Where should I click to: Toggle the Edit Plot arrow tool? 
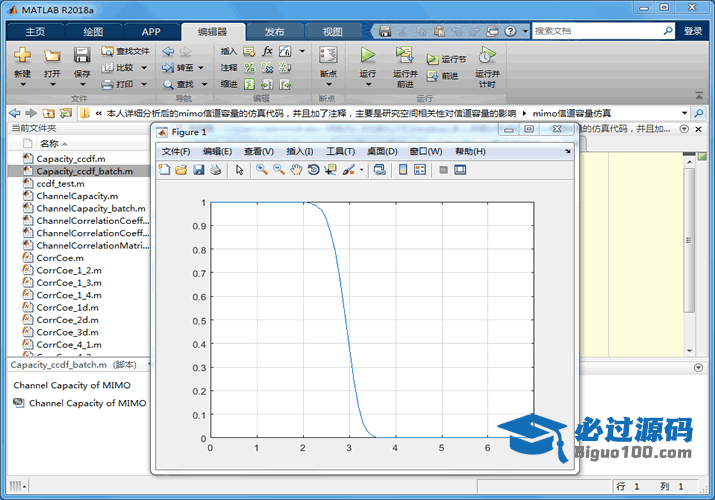(x=240, y=170)
